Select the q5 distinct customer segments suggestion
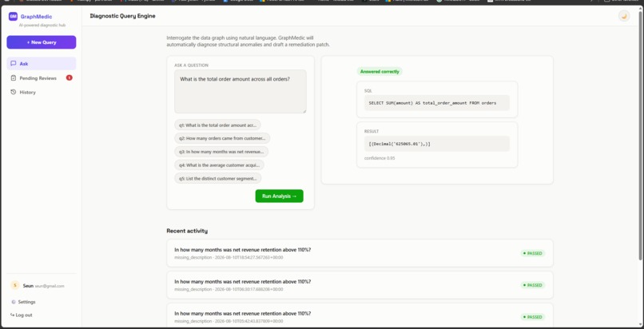 click(217, 178)
